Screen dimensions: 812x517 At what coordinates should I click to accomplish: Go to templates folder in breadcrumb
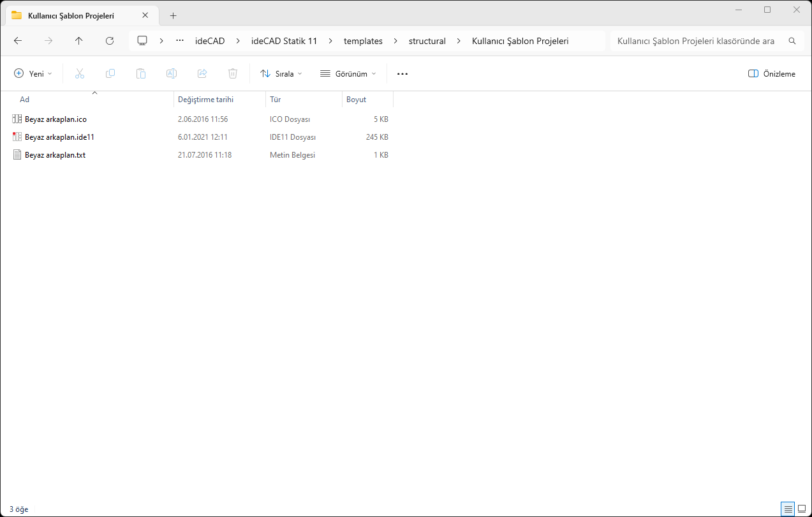pos(363,41)
